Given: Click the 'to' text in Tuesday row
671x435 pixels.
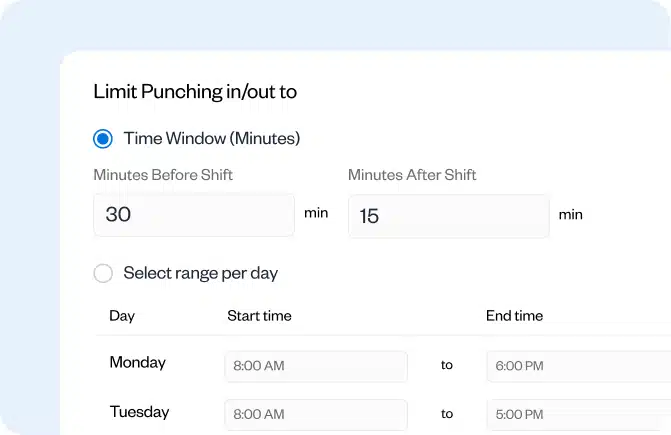Looking at the screenshot, I should [x=447, y=414].
